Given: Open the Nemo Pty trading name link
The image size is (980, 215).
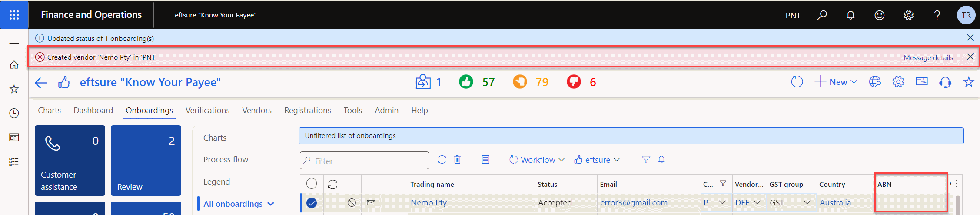Looking at the screenshot, I should (x=429, y=203).
